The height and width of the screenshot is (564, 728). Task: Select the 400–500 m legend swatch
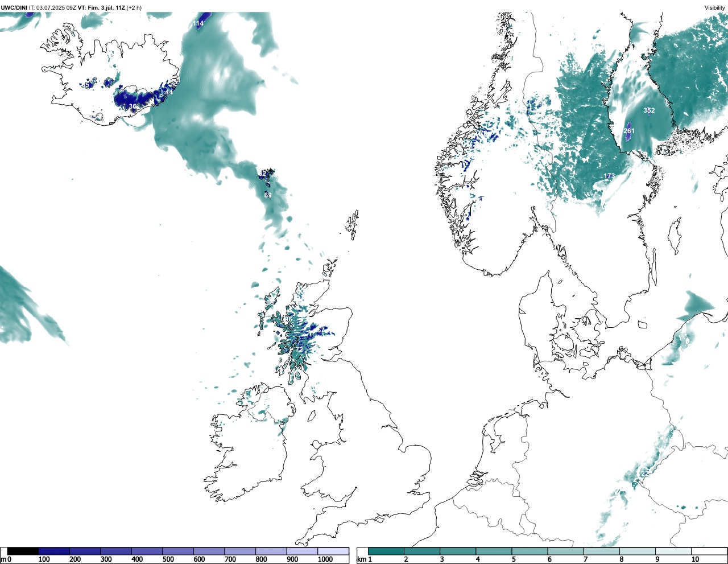[147, 551]
